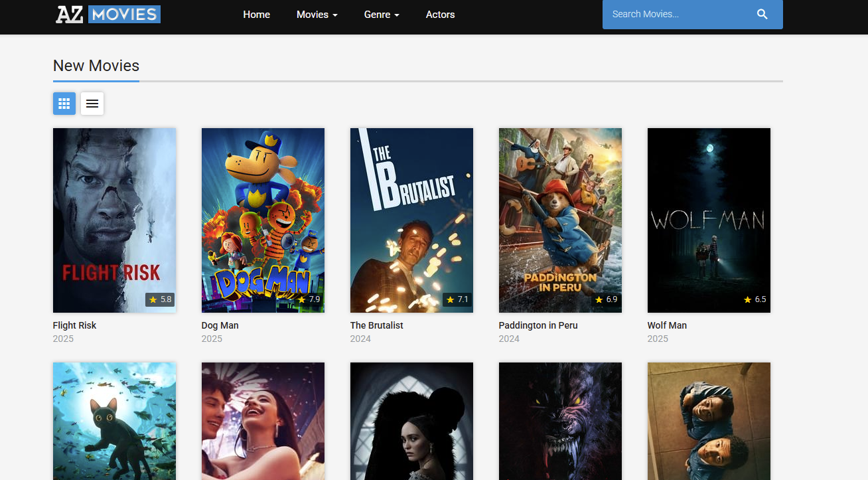Click the 6.9 star rating badge

coord(606,299)
